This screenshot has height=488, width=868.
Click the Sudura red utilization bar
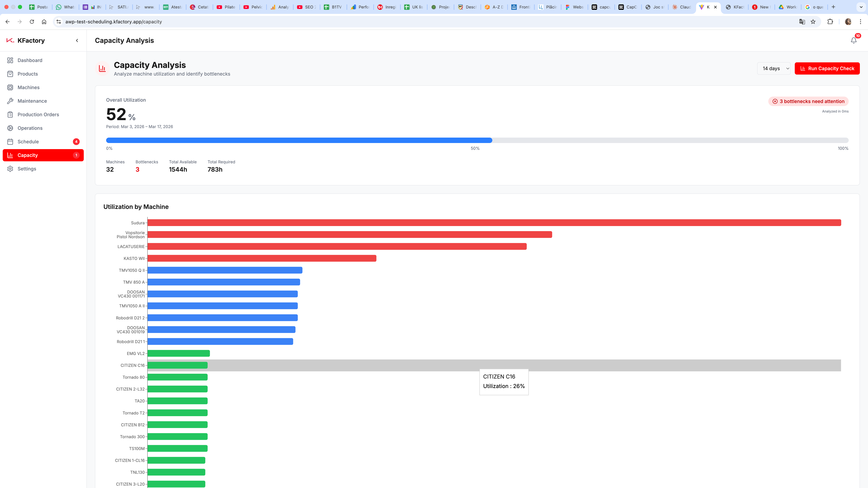pyautogui.click(x=494, y=223)
